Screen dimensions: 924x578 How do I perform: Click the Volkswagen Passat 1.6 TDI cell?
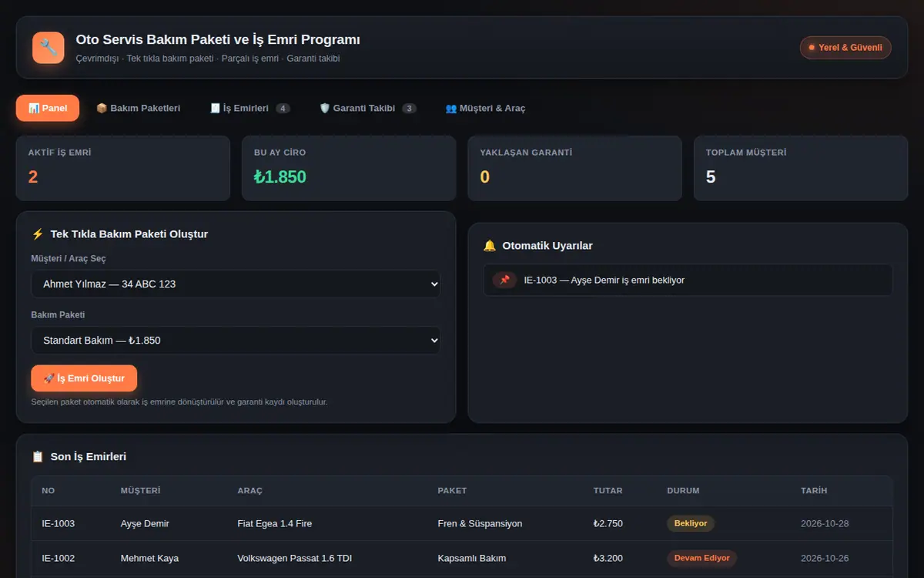coord(295,558)
